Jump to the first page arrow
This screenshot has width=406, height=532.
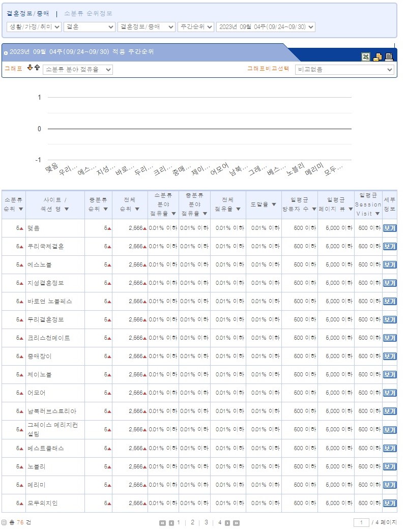pos(162,523)
